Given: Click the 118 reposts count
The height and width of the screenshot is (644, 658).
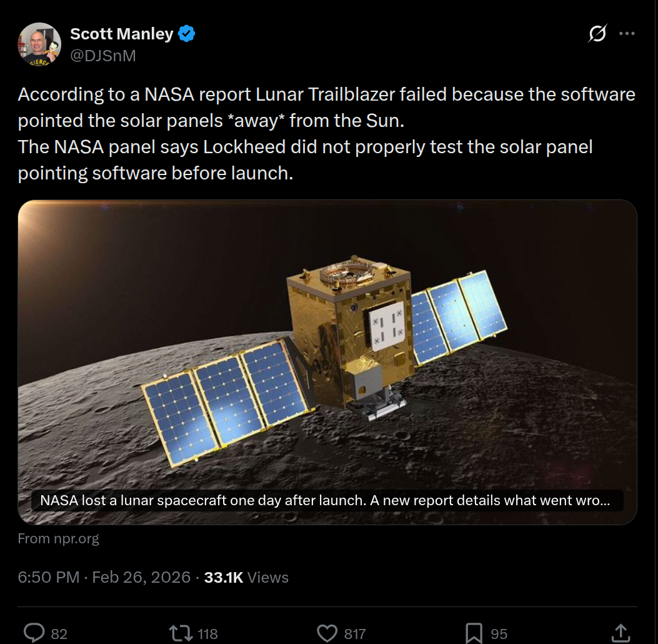Looking at the screenshot, I should point(207,634).
